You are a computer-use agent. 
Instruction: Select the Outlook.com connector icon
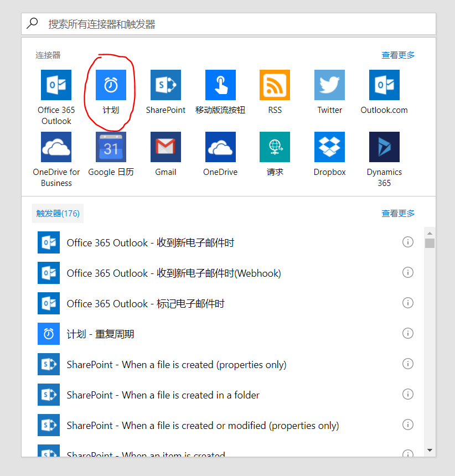click(384, 85)
